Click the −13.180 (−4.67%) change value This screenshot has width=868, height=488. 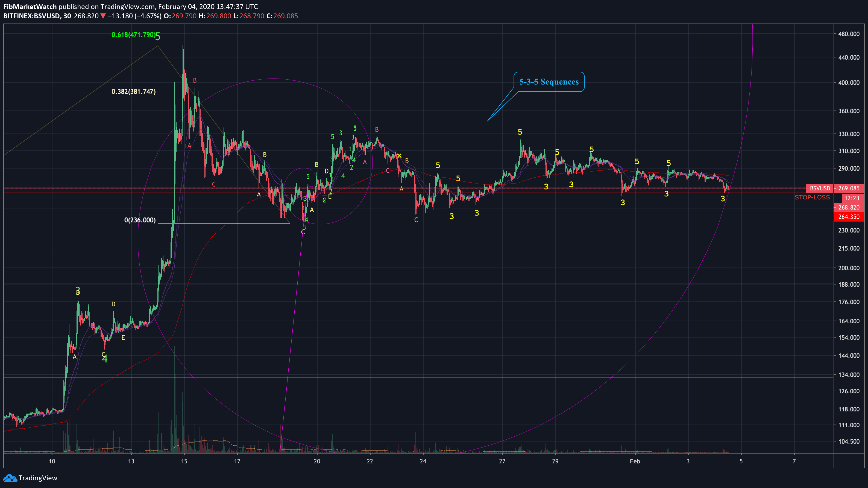tap(134, 16)
